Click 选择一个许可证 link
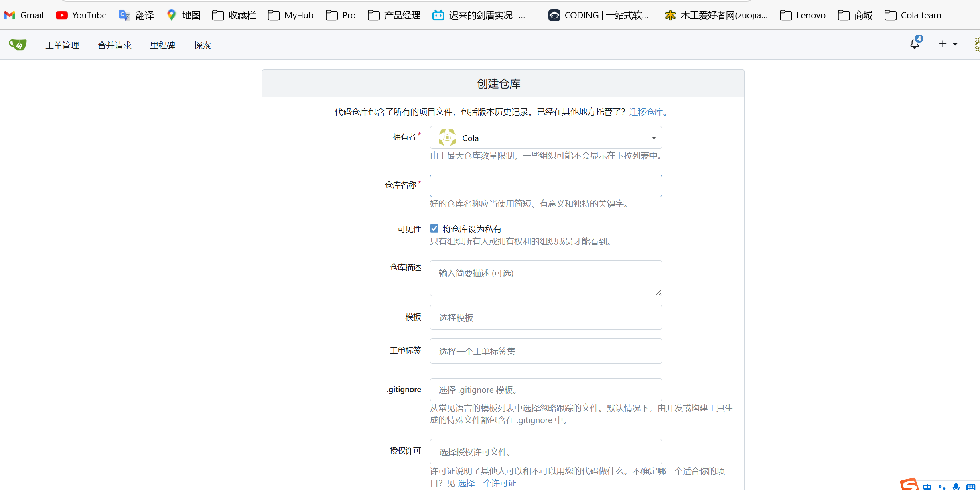The image size is (980, 490). (x=487, y=483)
